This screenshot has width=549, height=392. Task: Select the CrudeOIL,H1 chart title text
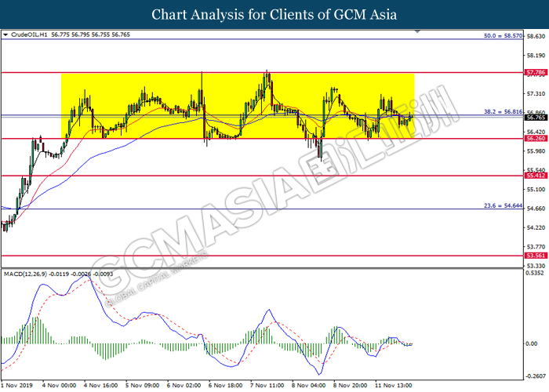29,34
